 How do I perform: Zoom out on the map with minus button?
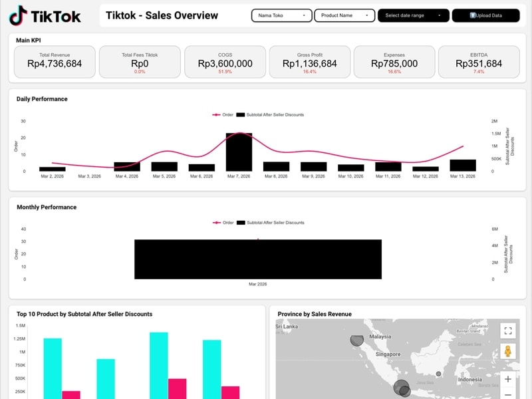(508, 394)
